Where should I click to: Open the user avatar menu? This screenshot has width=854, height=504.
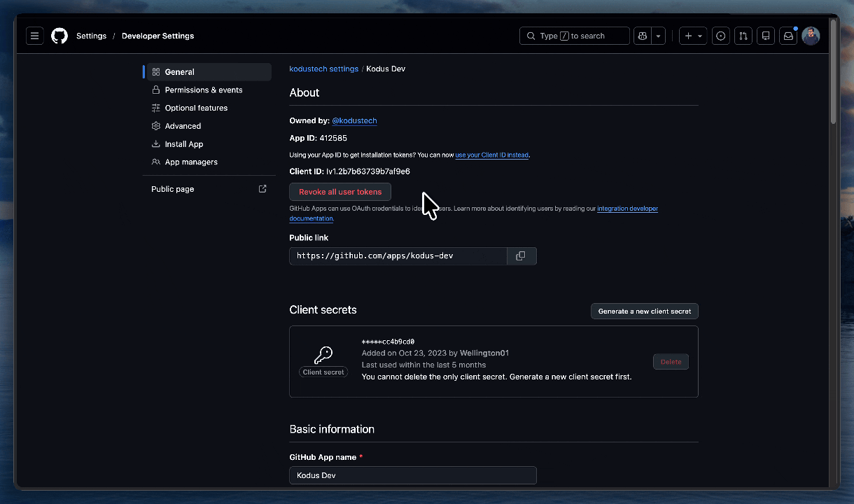(811, 36)
